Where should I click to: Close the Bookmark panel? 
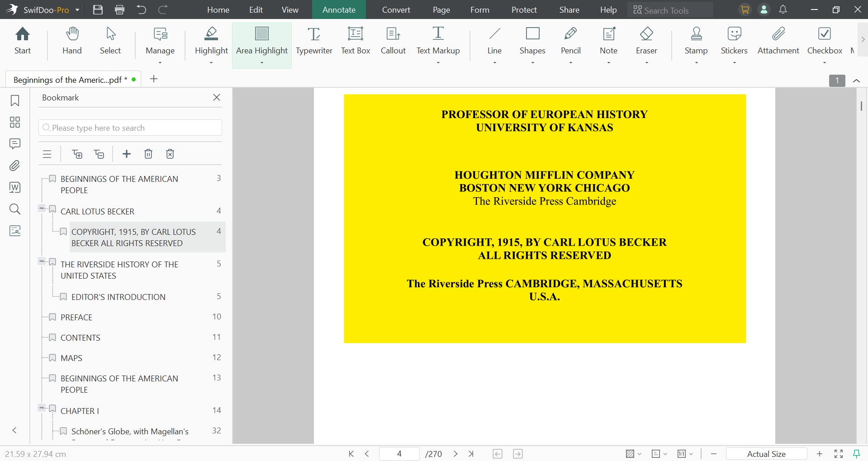click(217, 97)
